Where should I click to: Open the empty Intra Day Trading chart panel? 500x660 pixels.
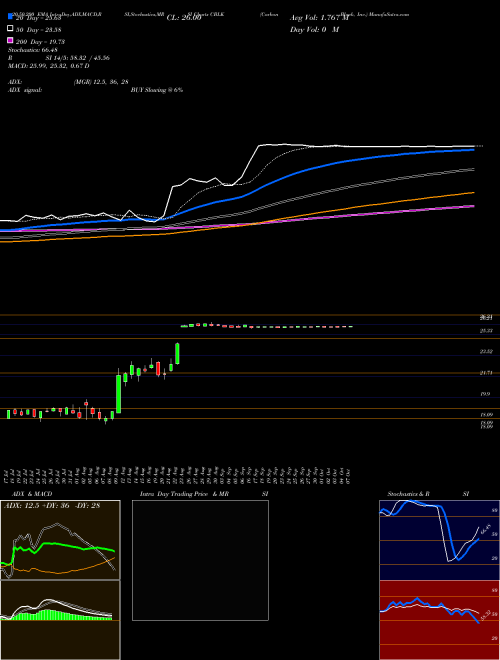[x=200, y=560]
